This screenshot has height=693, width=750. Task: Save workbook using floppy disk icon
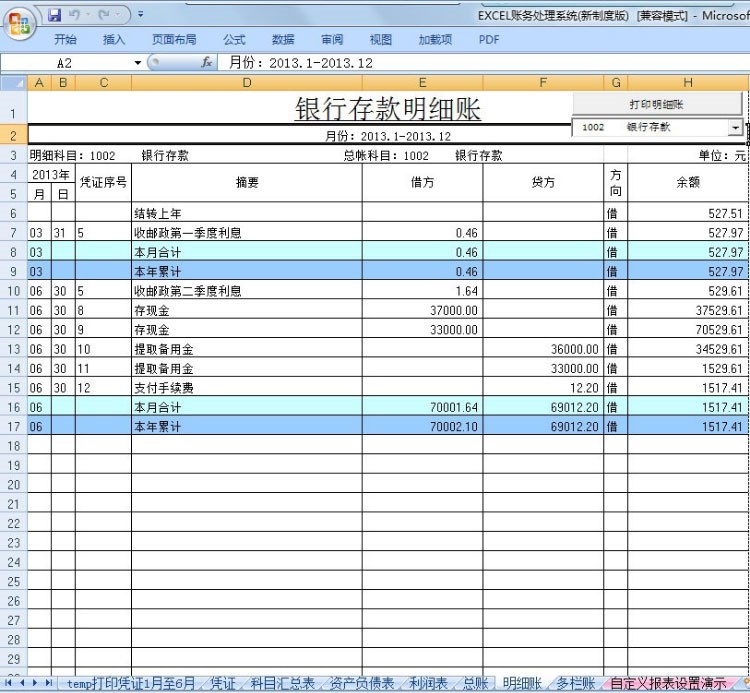[55, 15]
